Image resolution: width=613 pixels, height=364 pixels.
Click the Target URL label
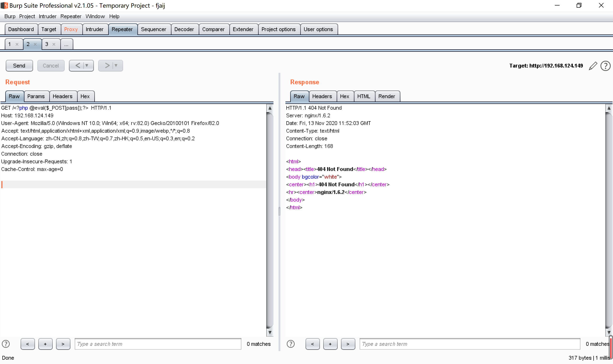point(546,66)
